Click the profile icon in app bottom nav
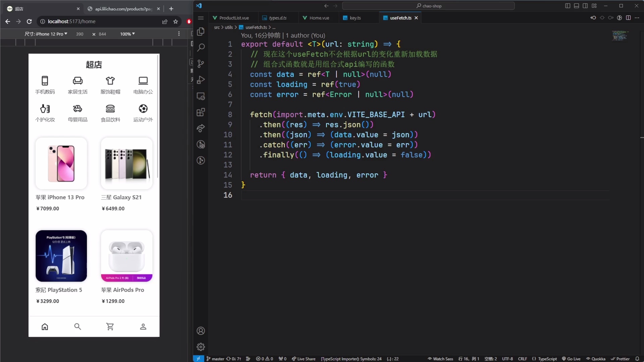 pos(143,326)
